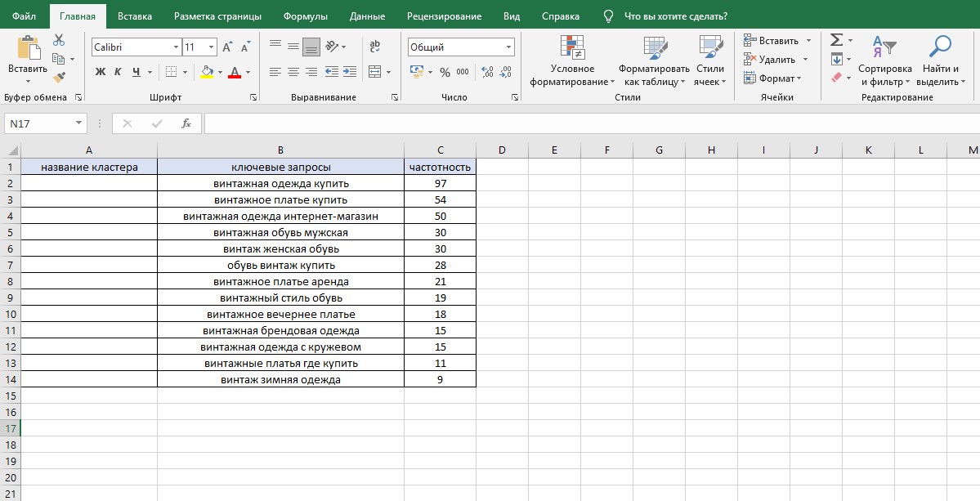This screenshot has height=501, width=980.
Task: Click the Increase Font Size icon
Action: (x=227, y=47)
